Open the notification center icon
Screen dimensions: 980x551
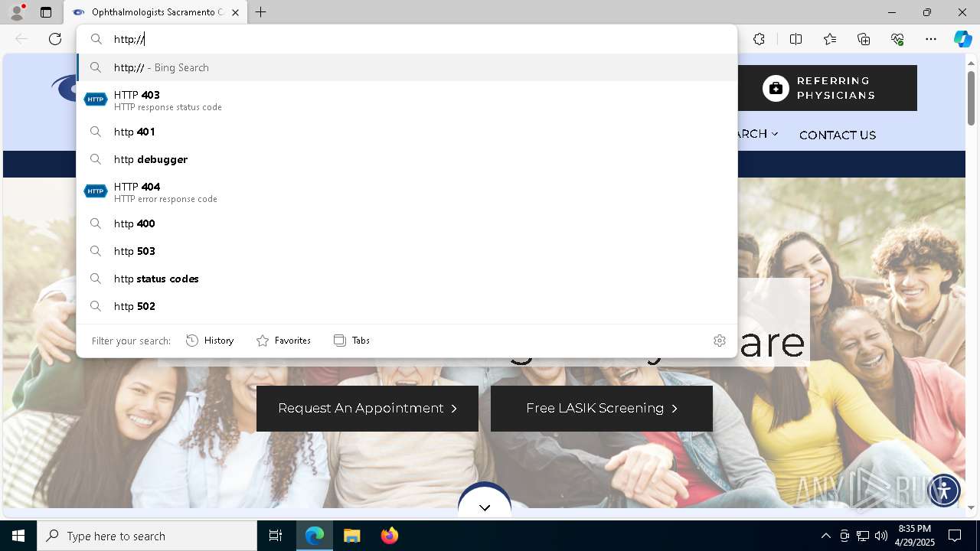pos(955,536)
